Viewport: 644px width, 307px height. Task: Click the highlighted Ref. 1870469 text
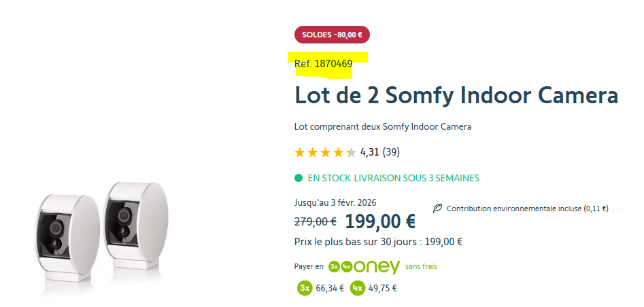(324, 64)
